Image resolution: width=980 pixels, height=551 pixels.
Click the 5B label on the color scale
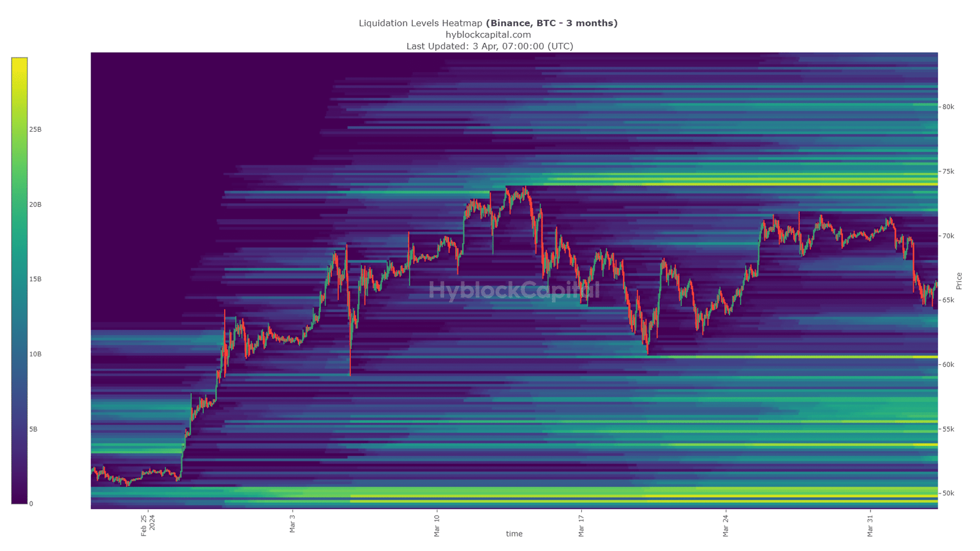coord(34,429)
